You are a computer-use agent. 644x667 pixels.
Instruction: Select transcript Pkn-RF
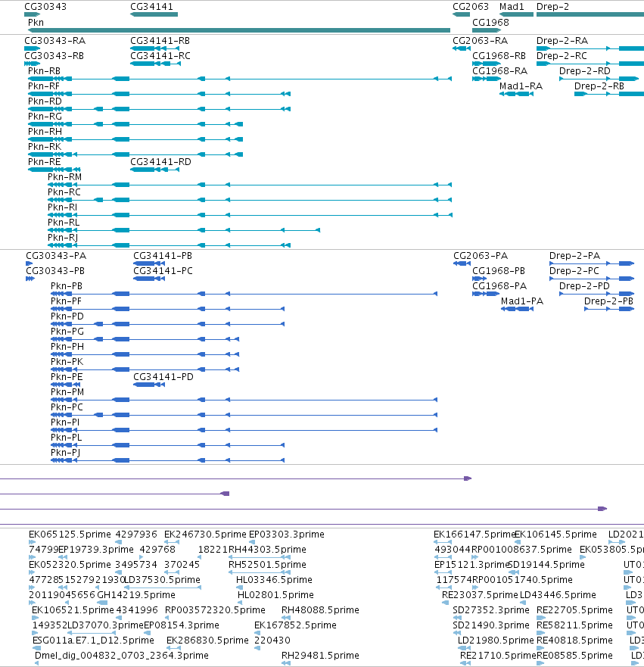160,94
